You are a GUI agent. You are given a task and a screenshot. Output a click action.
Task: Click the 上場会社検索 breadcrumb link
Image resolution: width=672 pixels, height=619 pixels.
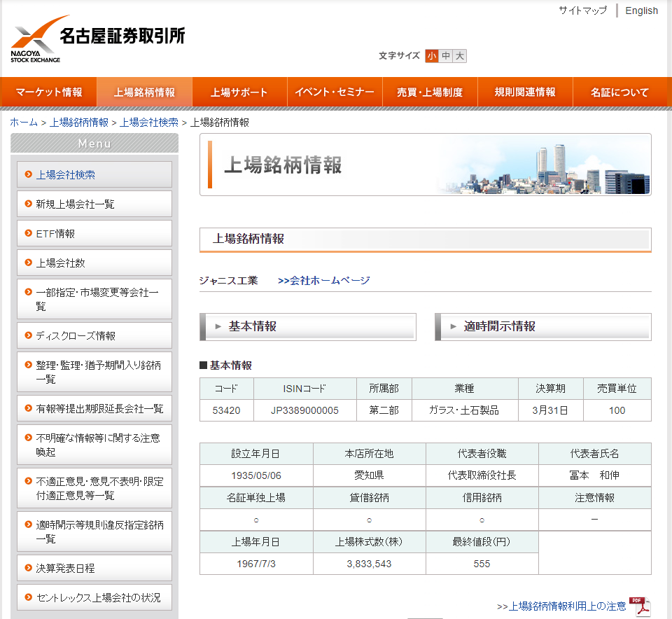[x=148, y=122]
